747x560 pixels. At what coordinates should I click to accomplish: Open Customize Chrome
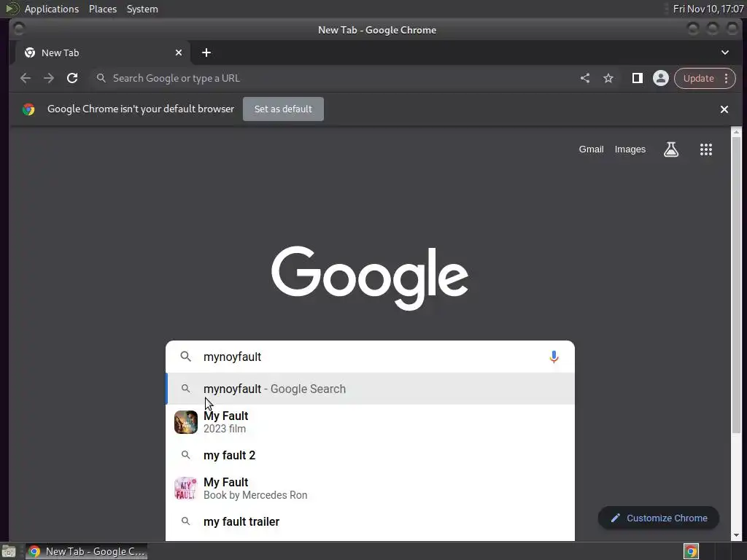(659, 518)
